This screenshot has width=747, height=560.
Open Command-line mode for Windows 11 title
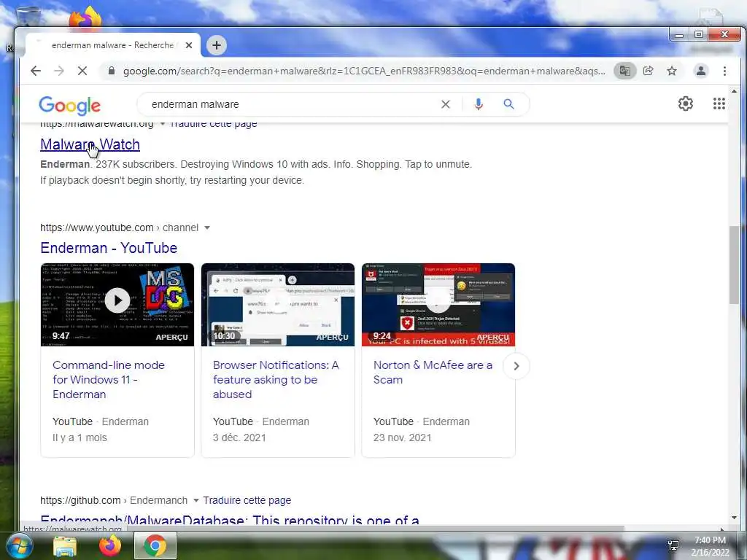coord(109,379)
